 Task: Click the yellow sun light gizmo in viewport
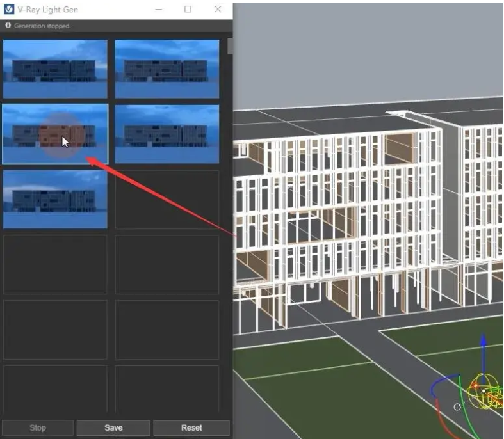[484, 392]
